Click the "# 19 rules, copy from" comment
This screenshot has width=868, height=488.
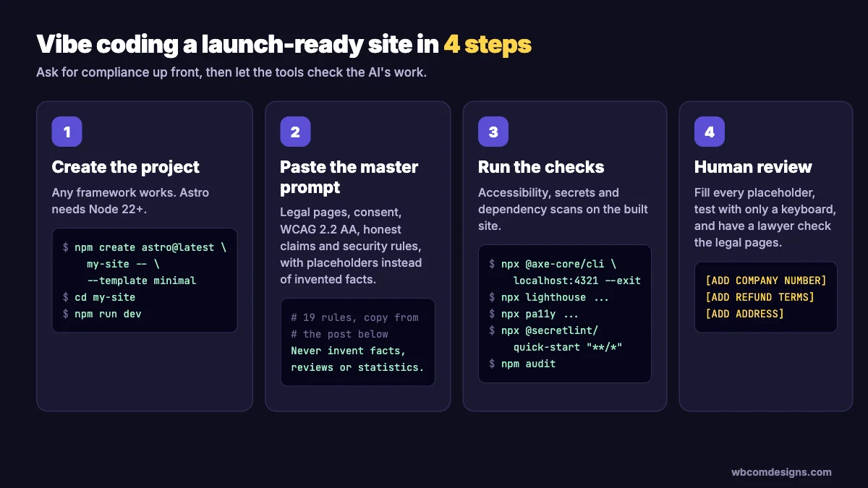pyautogui.click(x=354, y=317)
